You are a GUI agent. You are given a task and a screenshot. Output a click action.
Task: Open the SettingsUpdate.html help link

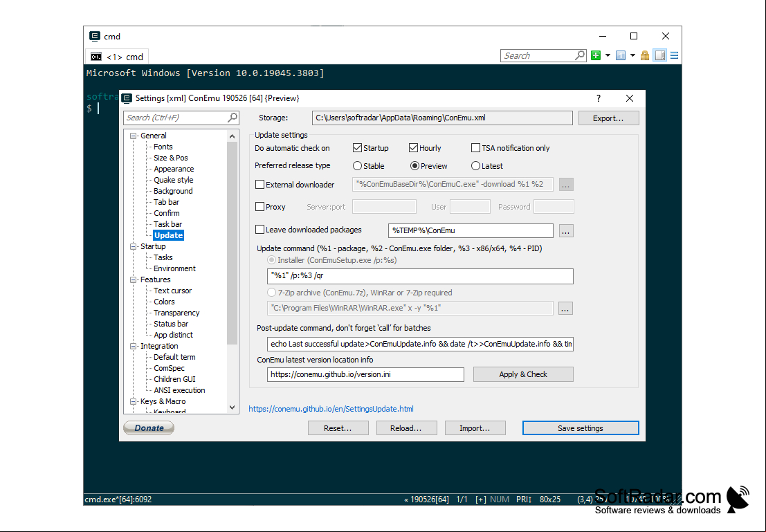[x=331, y=409]
